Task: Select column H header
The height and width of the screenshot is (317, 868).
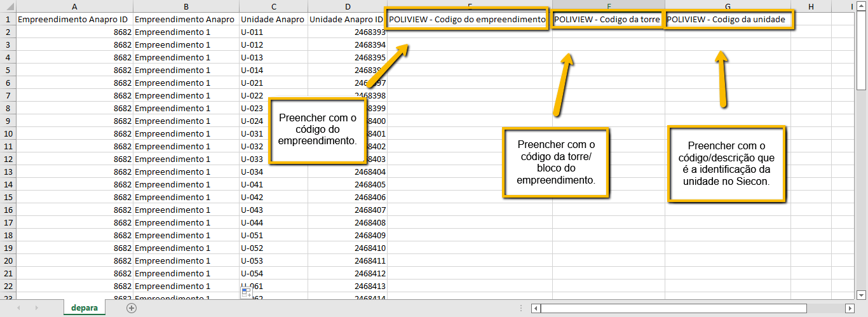Action: point(811,6)
